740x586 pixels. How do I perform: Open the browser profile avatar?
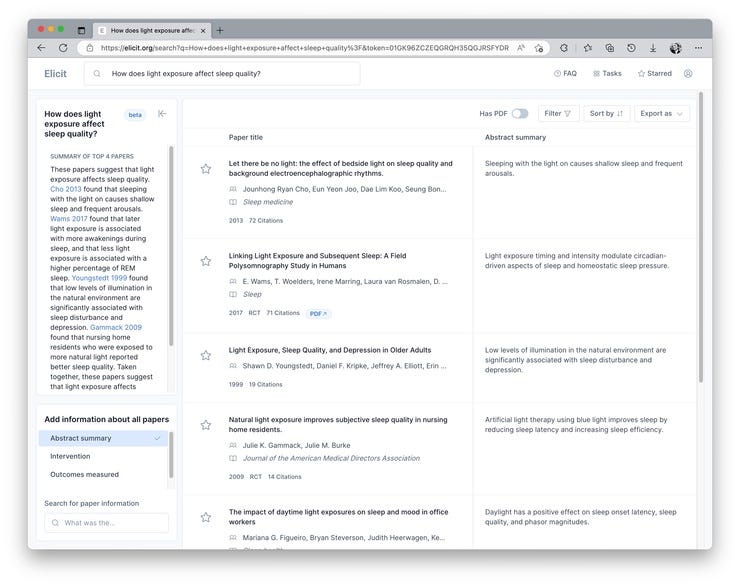click(675, 48)
